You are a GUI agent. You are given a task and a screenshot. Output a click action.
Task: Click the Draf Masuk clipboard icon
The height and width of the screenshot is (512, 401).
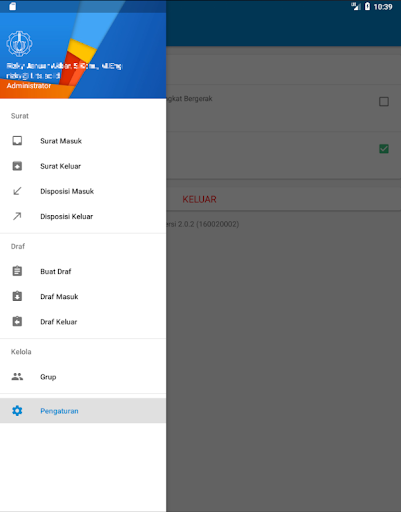17,296
